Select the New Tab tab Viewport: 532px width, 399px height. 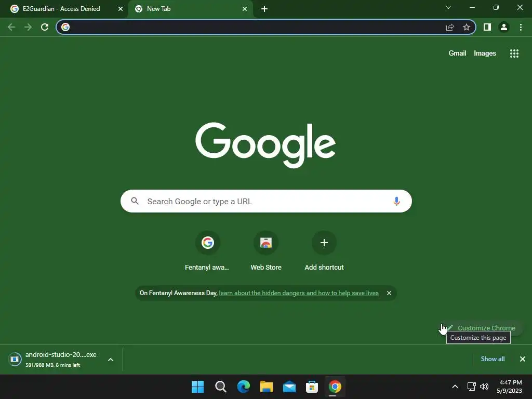click(x=191, y=9)
